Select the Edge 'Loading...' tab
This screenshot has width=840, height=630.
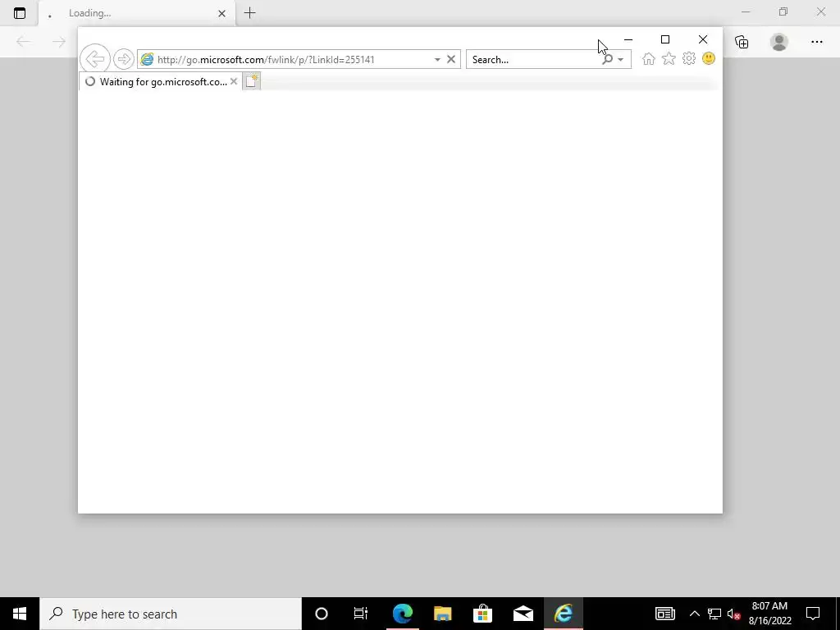[x=137, y=13]
